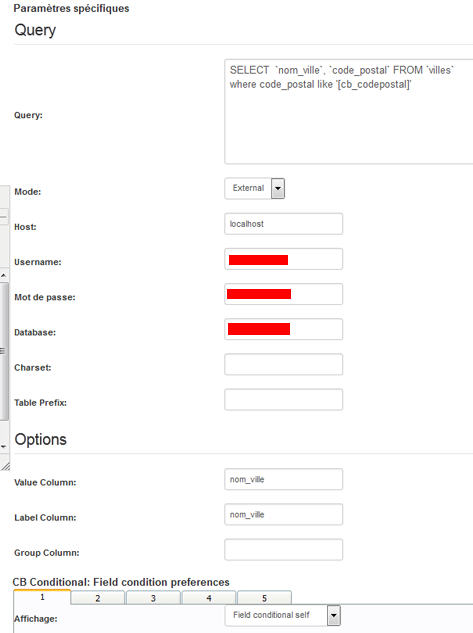Focus the Host field containing localhost
The width and height of the screenshot is (473, 633).
284,224
